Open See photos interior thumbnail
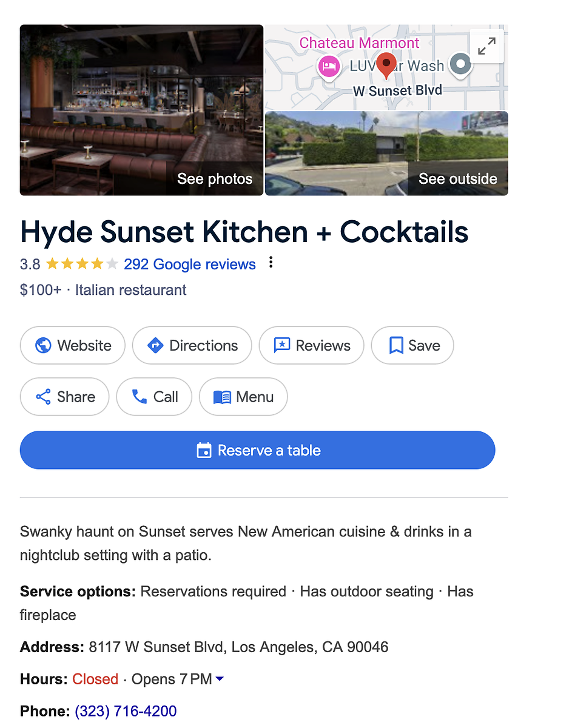 [x=141, y=110]
